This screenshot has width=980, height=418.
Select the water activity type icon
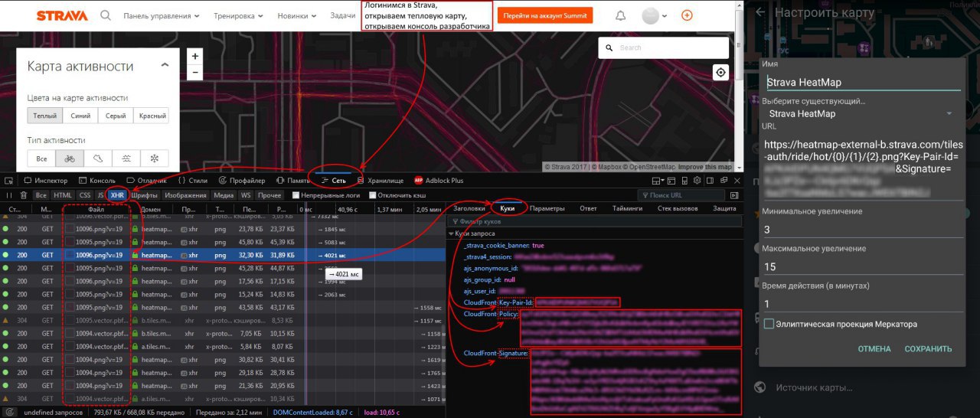tap(126, 158)
